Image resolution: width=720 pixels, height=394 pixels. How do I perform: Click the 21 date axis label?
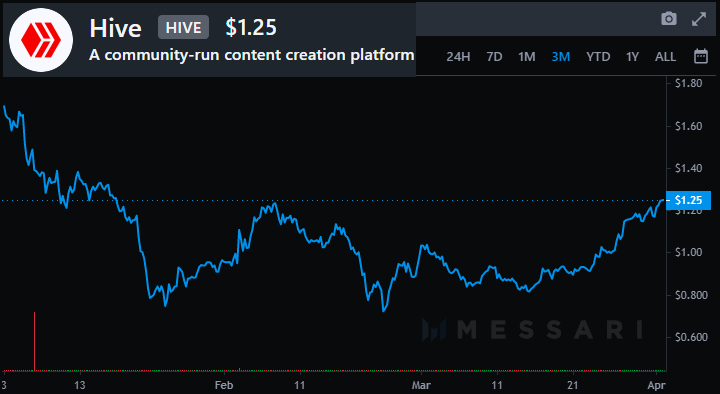573,385
